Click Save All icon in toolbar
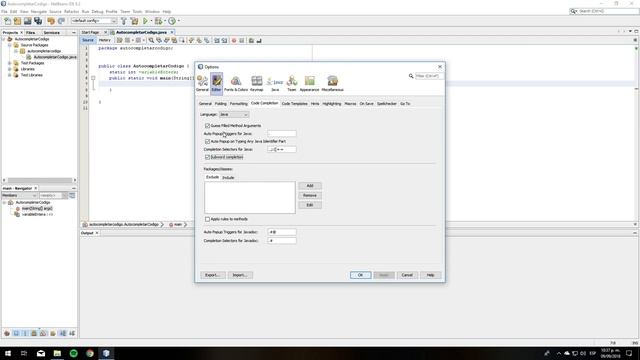This screenshot has height=360, width=640. click(38, 21)
